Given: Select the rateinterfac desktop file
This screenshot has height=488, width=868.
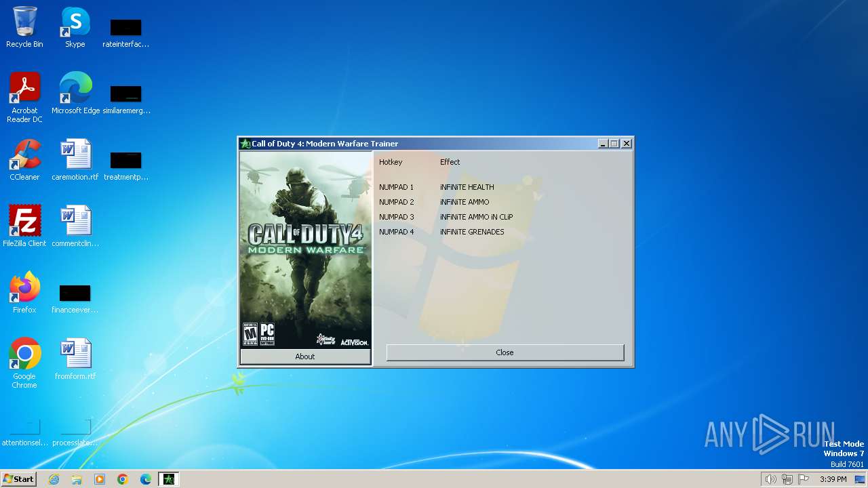Looking at the screenshot, I should click(126, 33).
